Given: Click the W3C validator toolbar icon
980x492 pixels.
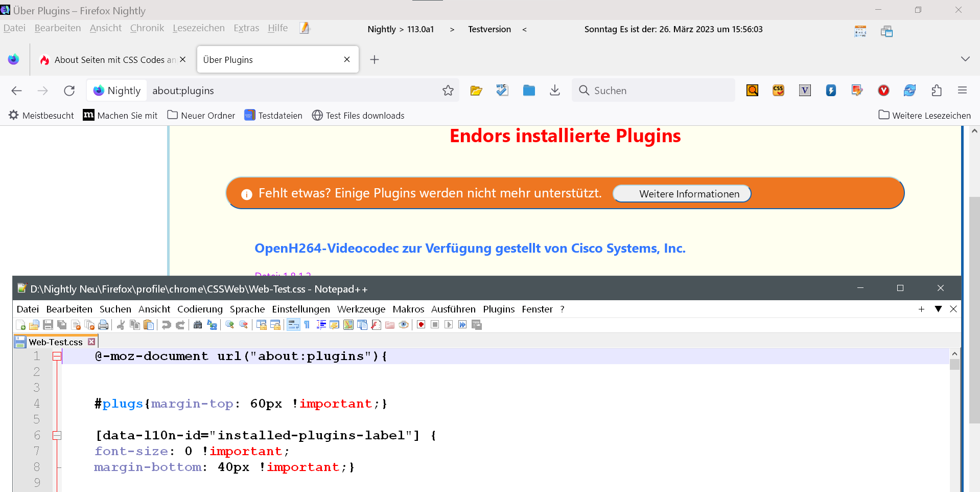Looking at the screenshot, I should [x=502, y=91].
